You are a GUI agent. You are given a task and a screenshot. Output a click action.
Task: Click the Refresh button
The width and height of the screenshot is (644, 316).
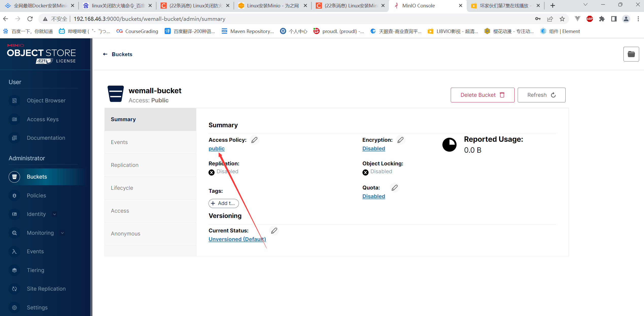point(541,95)
